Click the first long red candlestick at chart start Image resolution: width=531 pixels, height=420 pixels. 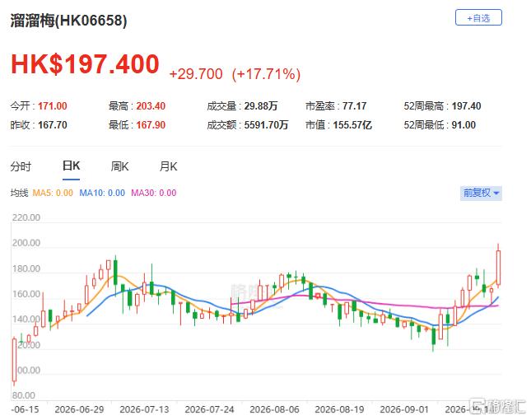pyautogui.click(x=14, y=360)
